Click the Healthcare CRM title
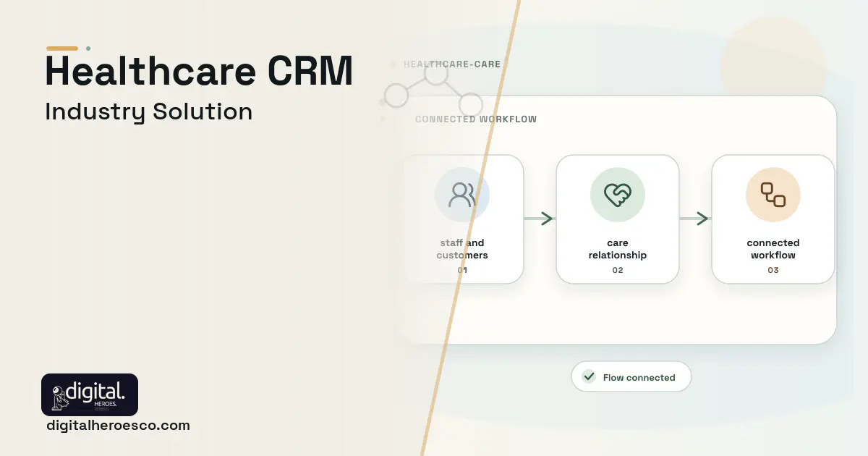 pyautogui.click(x=200, y=72)
